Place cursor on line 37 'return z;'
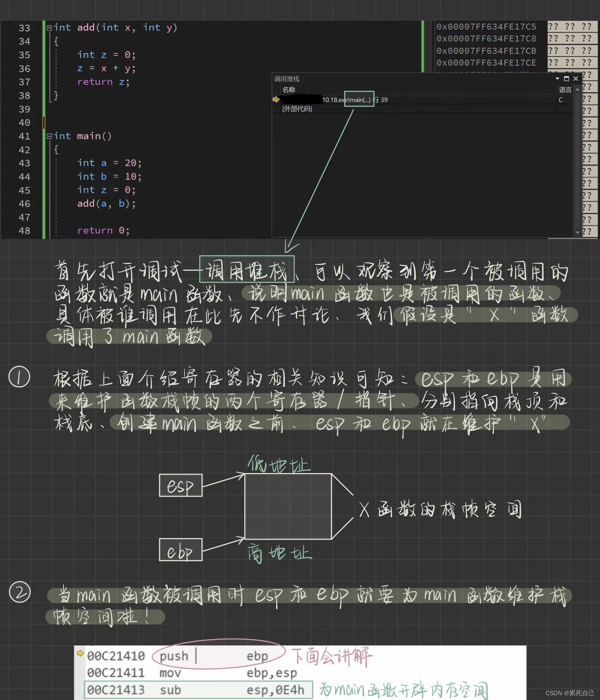Screen dimensions: 600x700 point(103,82)
